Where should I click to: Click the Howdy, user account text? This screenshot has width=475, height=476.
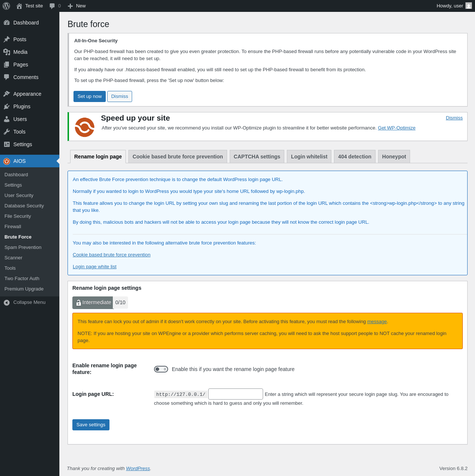450,6
